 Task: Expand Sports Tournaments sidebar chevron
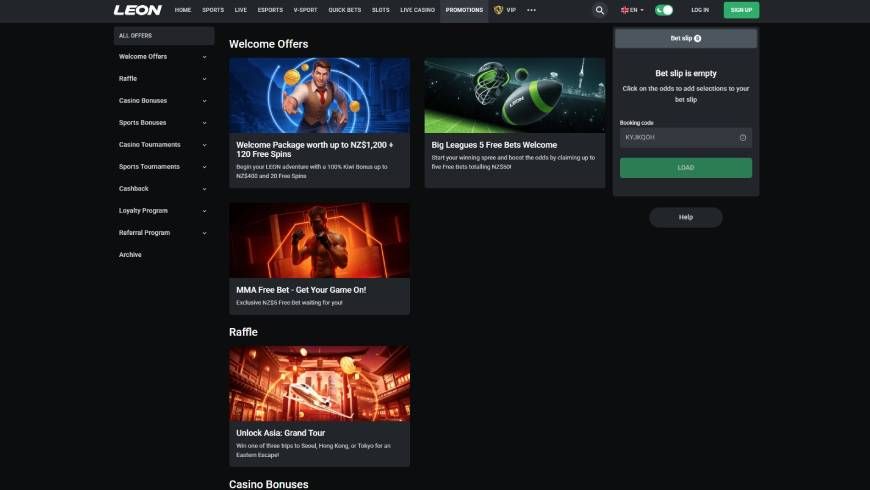(x=204, y=167)
